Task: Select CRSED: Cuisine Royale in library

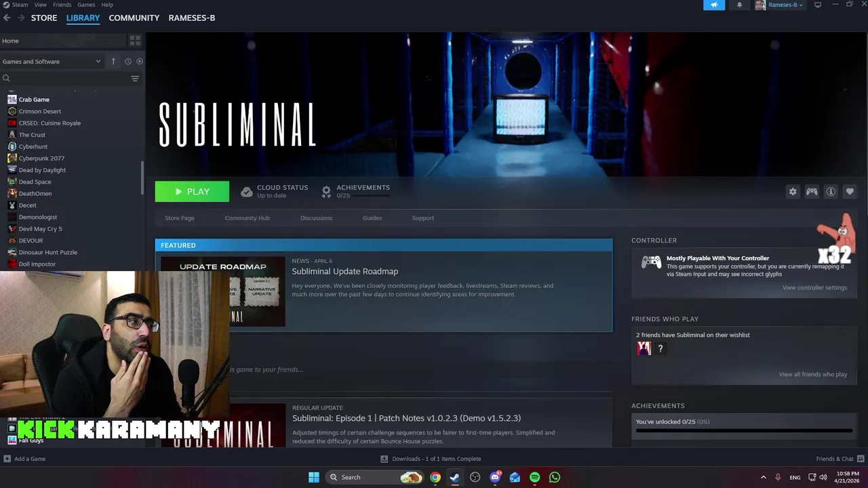Action: point(50,123)
